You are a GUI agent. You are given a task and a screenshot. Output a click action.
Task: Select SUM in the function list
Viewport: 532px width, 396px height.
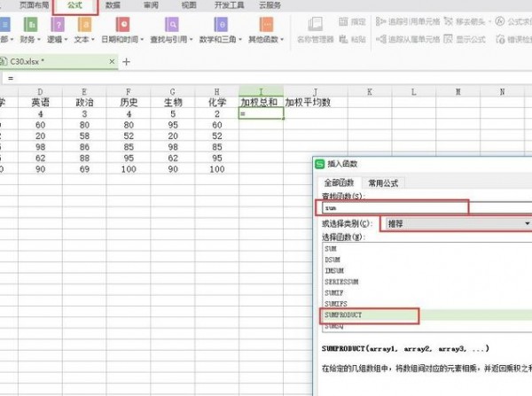tap(426, 249)
